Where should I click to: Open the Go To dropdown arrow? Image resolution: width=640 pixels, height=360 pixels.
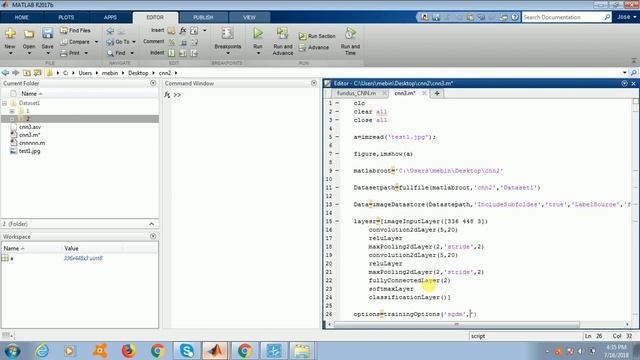tap(134, 42)
